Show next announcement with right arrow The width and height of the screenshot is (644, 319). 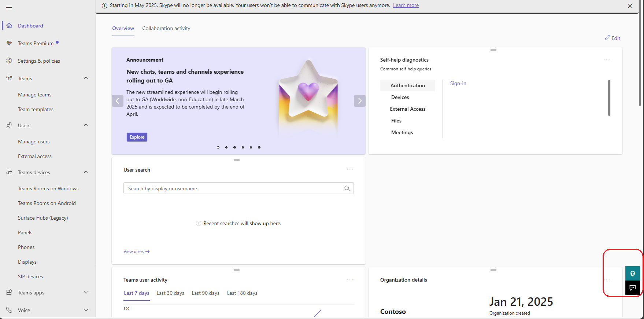[360, 101]
